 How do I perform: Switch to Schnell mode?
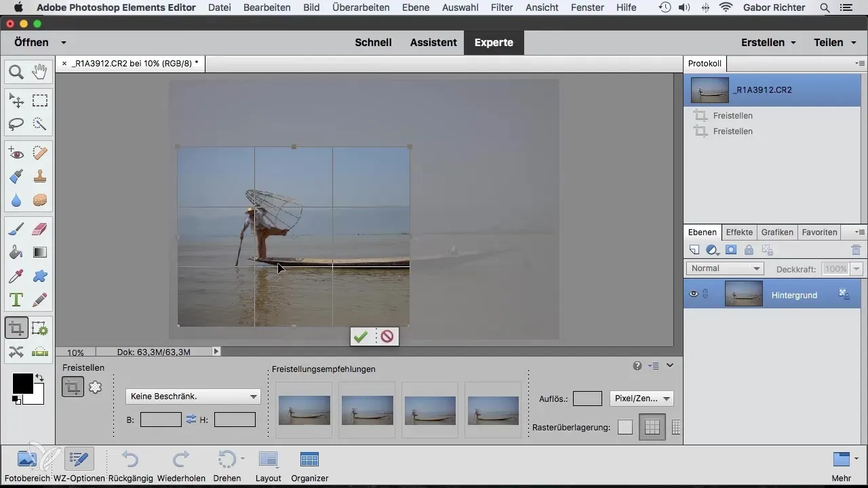point(374,42)
